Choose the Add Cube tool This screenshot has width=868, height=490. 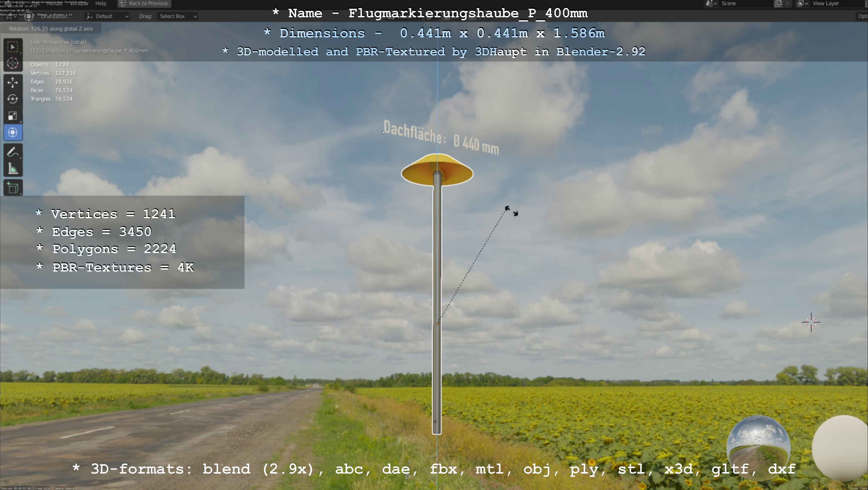tap(13, 188)
